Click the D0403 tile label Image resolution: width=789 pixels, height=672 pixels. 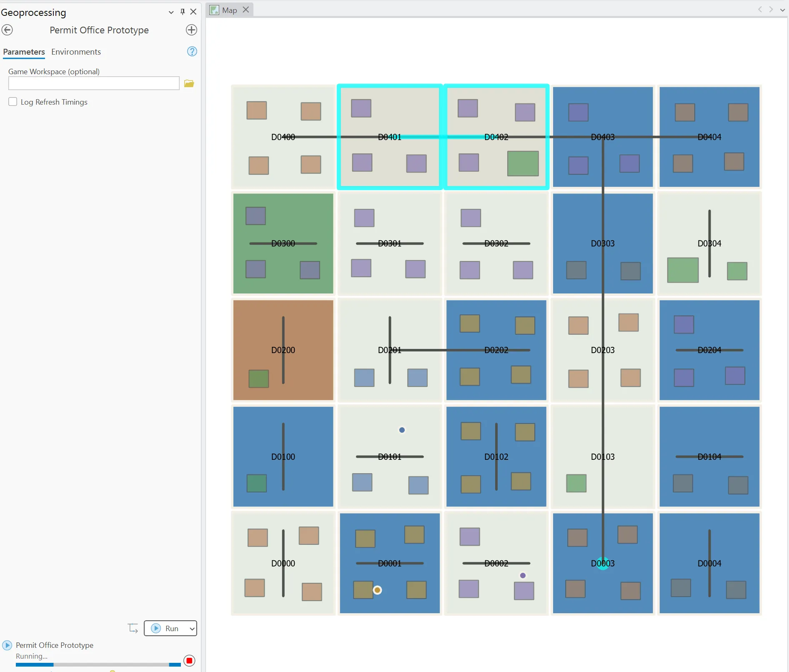pos(603,137)
